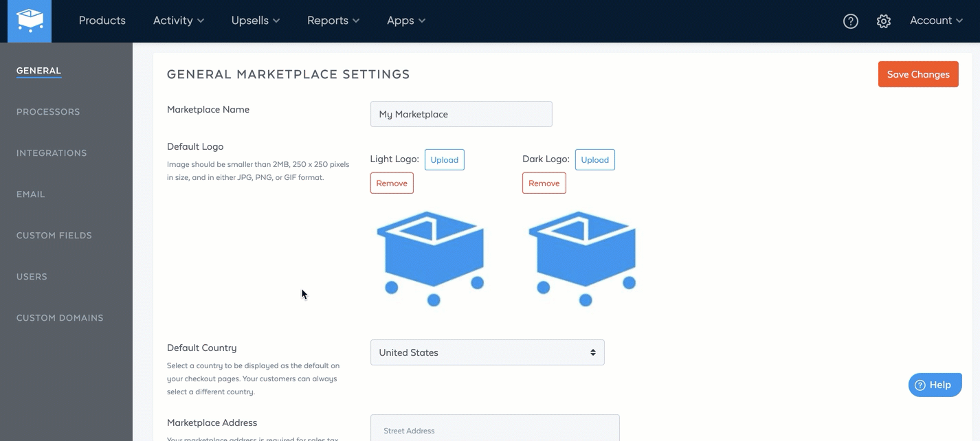Click the floating Help bubble
Image resolution: width=980 pixels, height=441 pixels.
point(935,385)
